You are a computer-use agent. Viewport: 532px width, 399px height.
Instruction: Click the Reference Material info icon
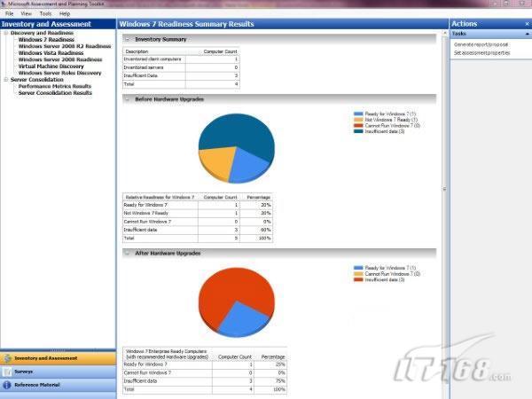(7, 385)
